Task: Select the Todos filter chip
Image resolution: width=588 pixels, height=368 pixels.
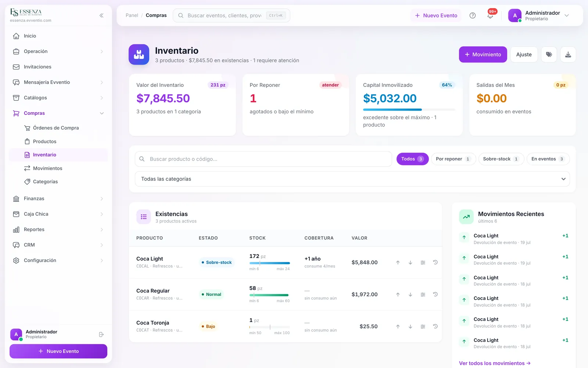Action: 412,159
